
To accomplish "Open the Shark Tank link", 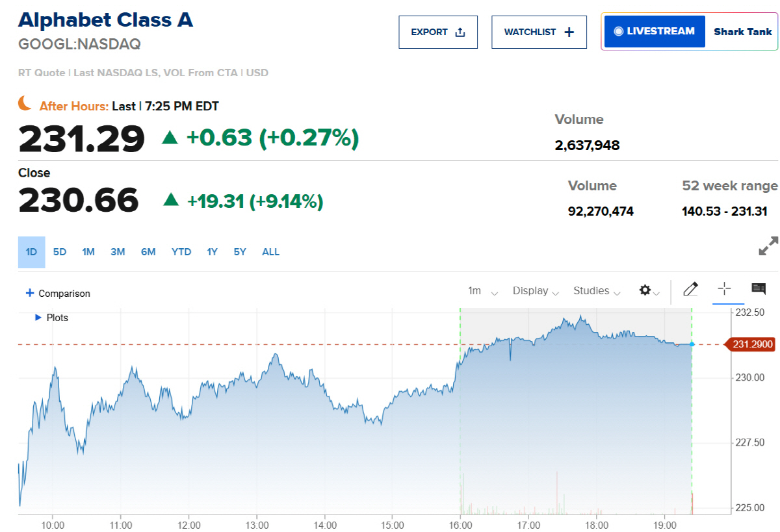I will (743, 32).
